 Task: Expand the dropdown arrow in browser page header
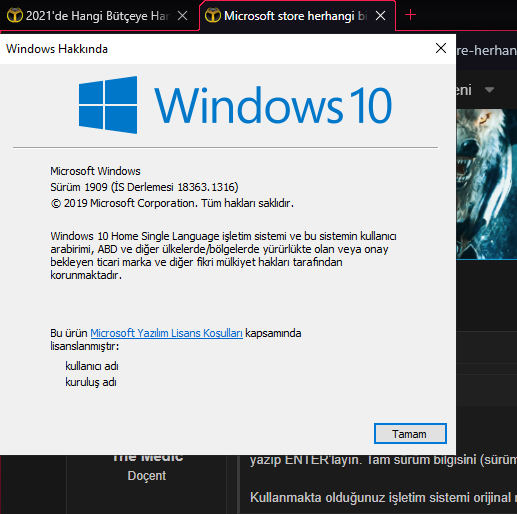(489, 90)
